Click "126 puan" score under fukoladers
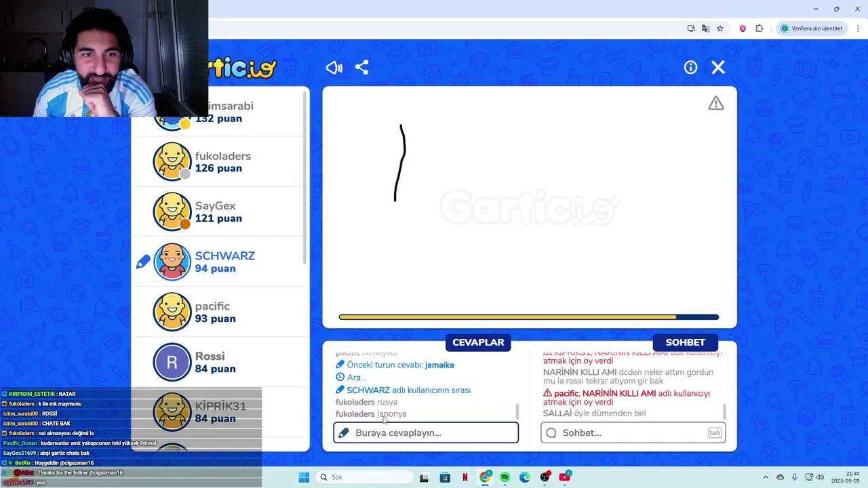This screenshot has width=868, height=488. [218, 168]
